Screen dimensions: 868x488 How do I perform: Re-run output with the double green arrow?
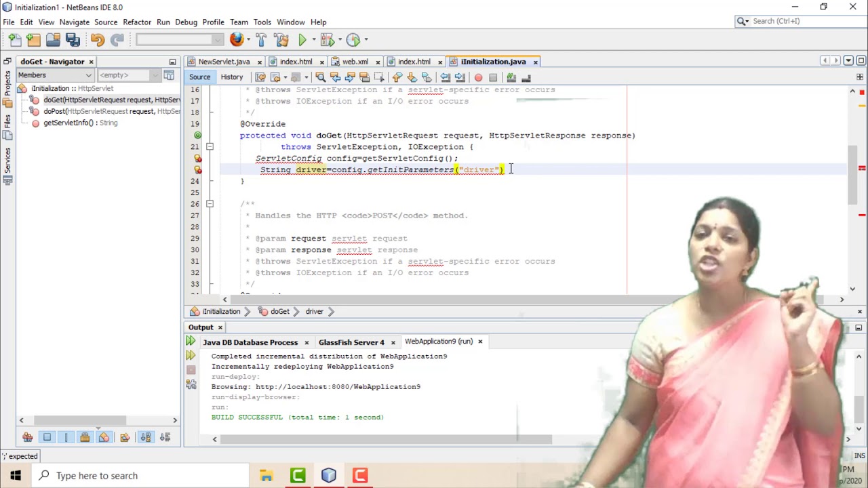point(191,342)
